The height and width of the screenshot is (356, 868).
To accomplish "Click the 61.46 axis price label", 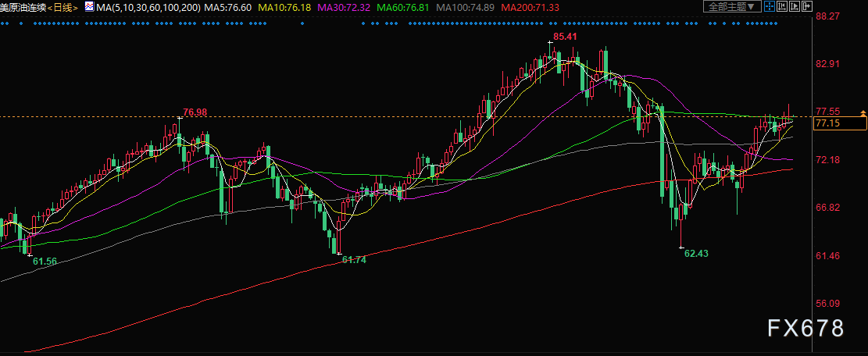I will pos(828,256).
